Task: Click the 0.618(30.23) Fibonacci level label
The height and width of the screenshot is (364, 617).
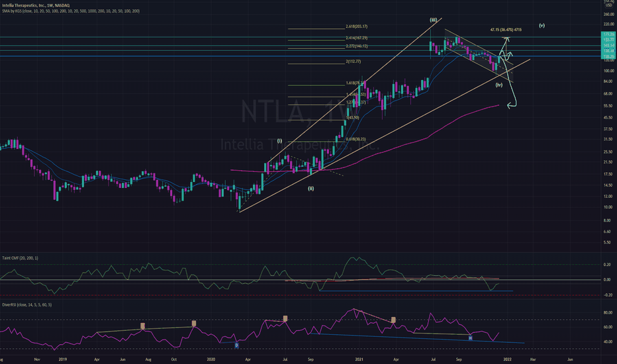Action: [x=356, y=139]
